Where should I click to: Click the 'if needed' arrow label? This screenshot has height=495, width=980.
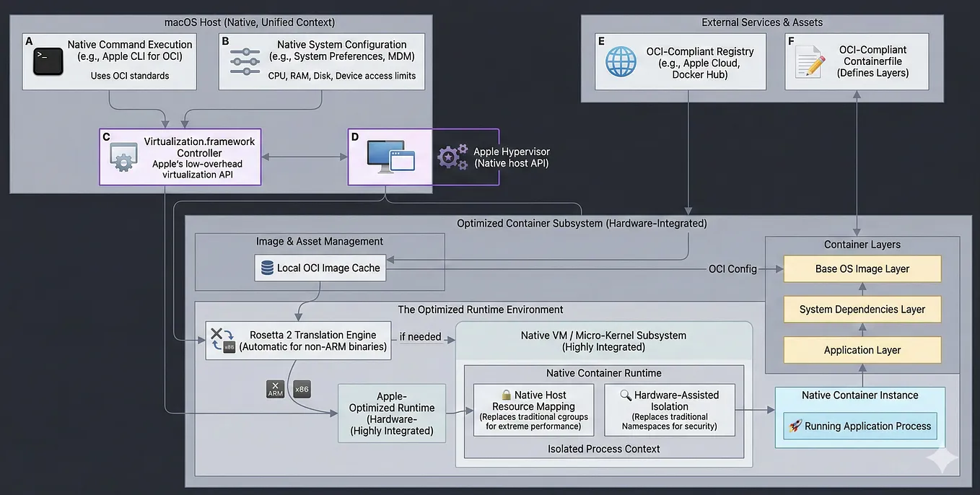pos(420,337)
